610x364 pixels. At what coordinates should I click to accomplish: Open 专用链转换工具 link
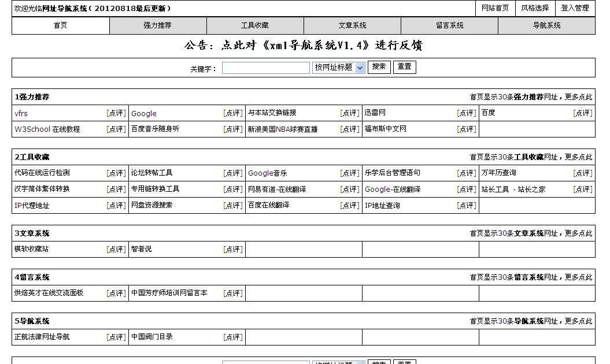point(155,189)
